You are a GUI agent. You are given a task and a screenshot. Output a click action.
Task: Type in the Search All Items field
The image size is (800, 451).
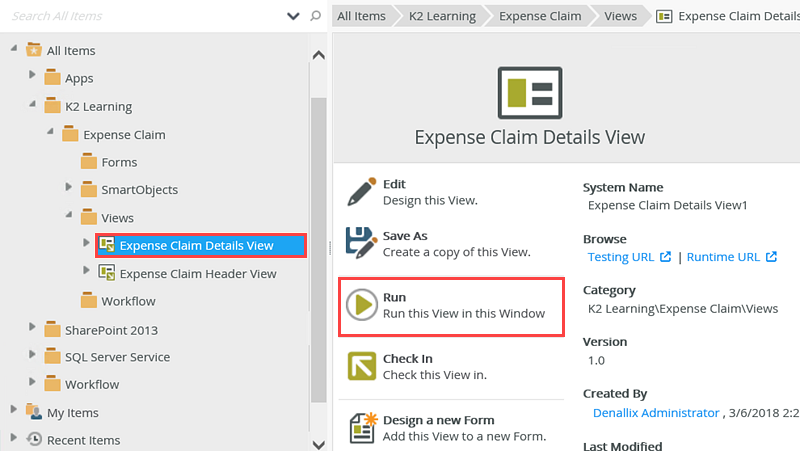pyautogui.click(x=140, y=16)
